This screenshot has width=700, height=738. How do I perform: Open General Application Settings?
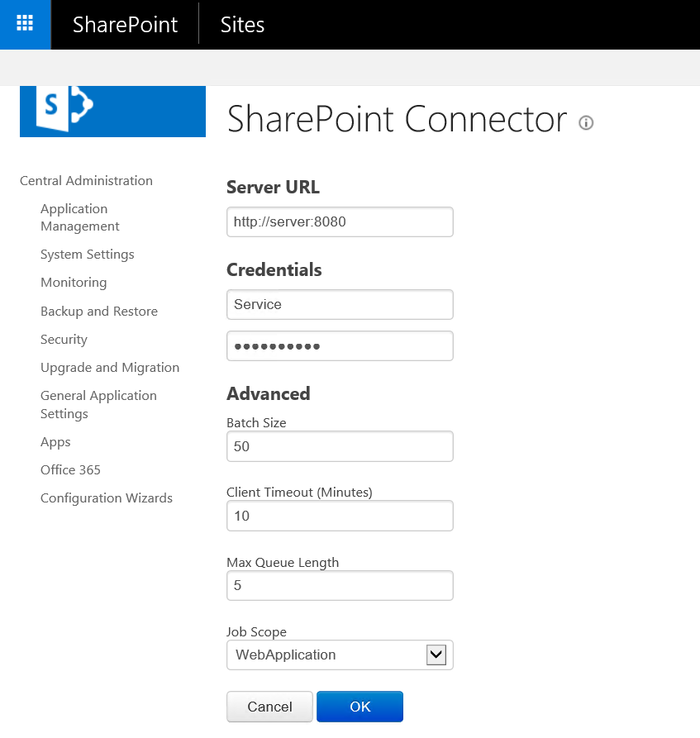coord(98,404)
